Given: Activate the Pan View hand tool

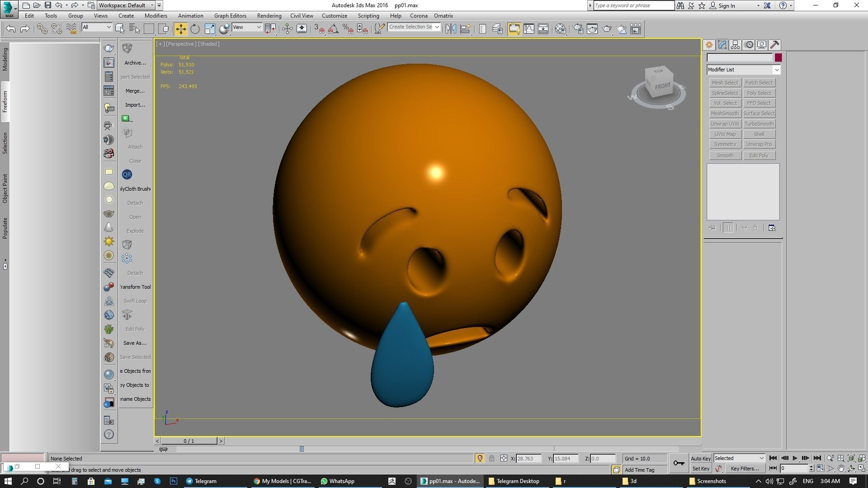Looking at the screenshot, I should 841,469.
